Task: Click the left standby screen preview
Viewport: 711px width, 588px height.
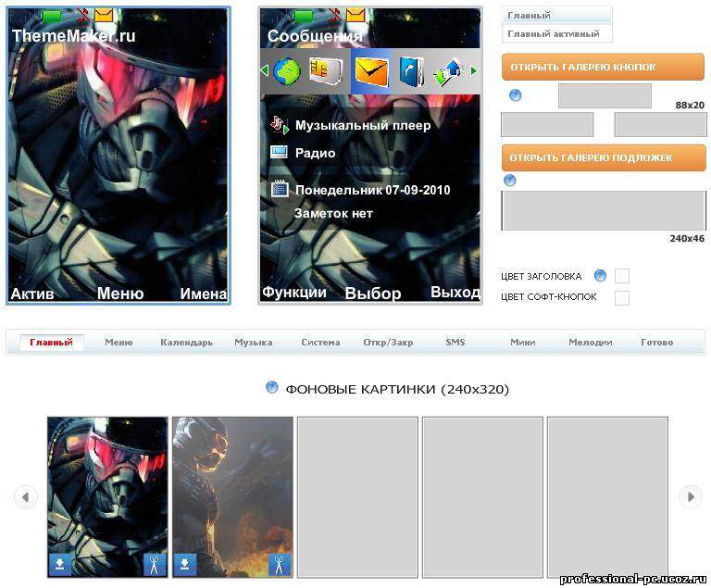Action: click(118, 156)
